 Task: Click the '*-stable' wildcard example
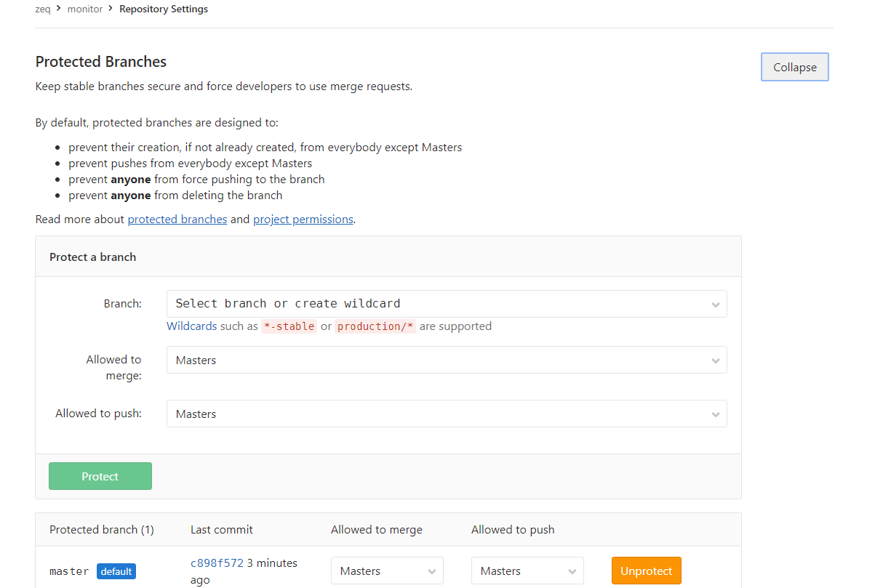coord(289,326)
